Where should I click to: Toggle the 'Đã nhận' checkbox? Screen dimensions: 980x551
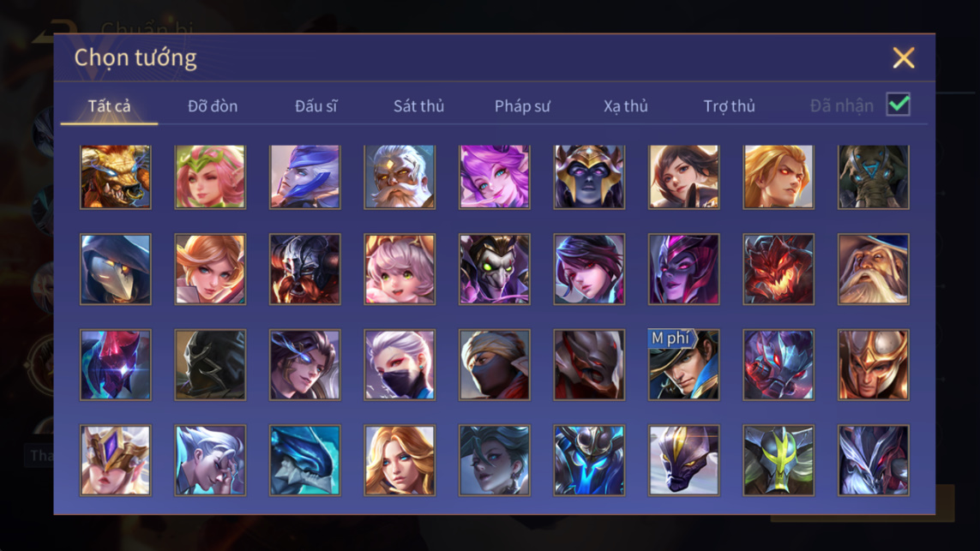click(x=899, y=105)
